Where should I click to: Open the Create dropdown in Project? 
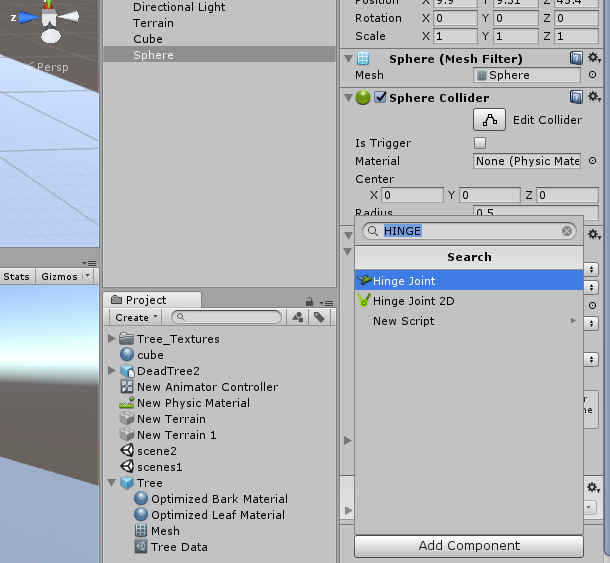point(136,317)
